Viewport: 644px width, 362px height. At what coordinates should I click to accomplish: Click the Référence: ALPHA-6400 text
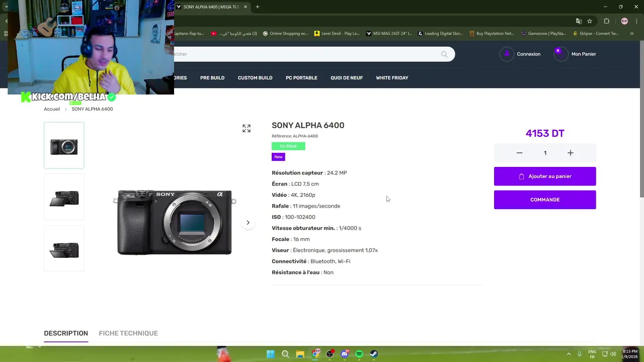coord(295,136)
